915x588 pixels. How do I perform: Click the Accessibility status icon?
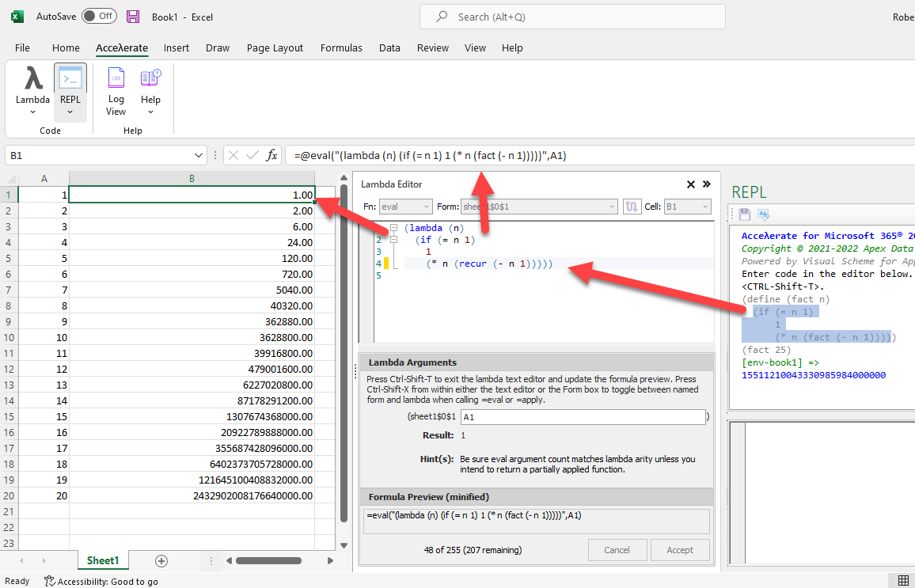(50, 581)
